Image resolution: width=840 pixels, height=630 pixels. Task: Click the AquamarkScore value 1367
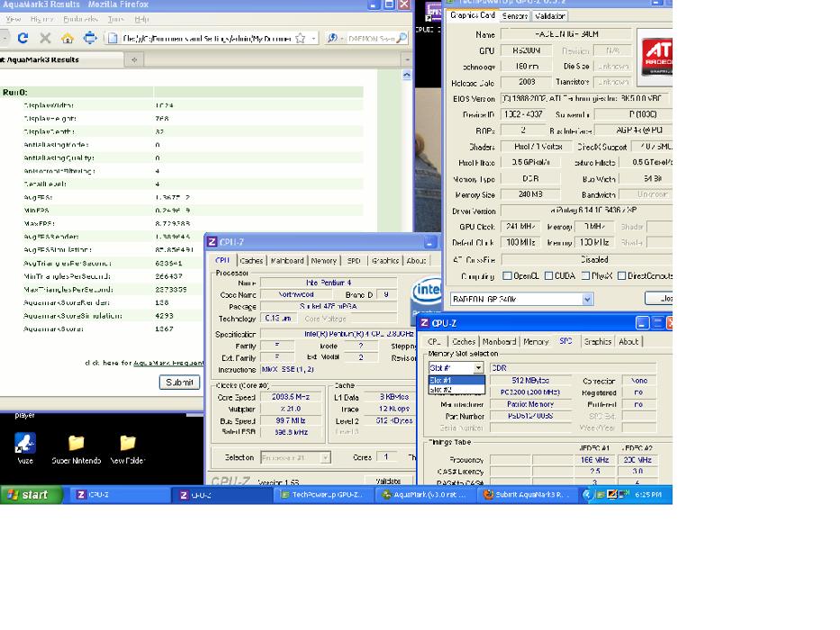click(x=164, y=328)
